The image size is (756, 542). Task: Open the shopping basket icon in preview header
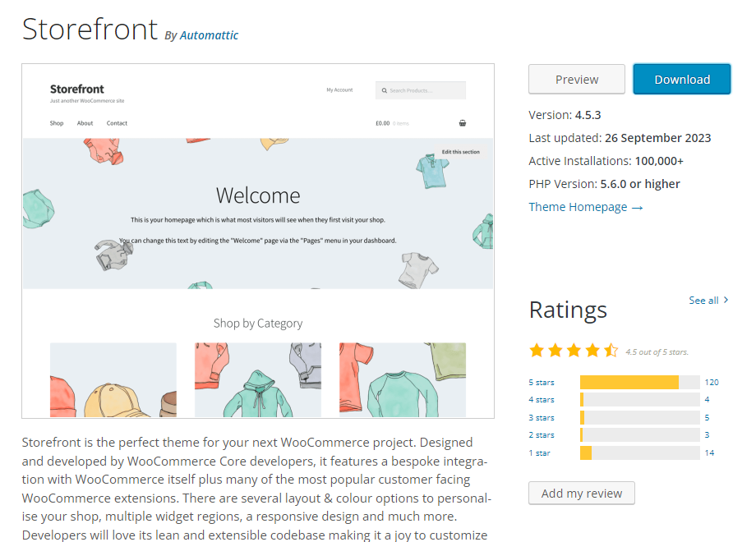point(463,122)
